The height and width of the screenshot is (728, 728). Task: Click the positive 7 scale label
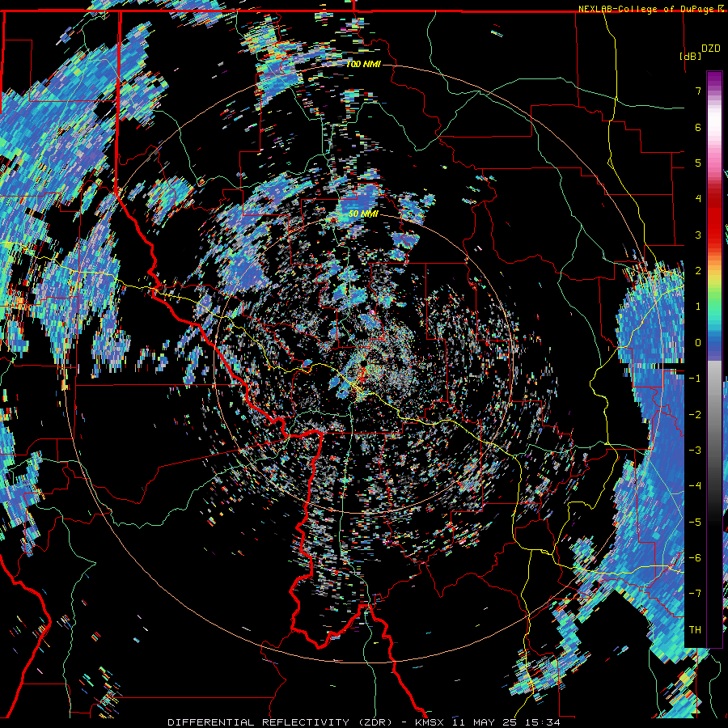(698, 91)
